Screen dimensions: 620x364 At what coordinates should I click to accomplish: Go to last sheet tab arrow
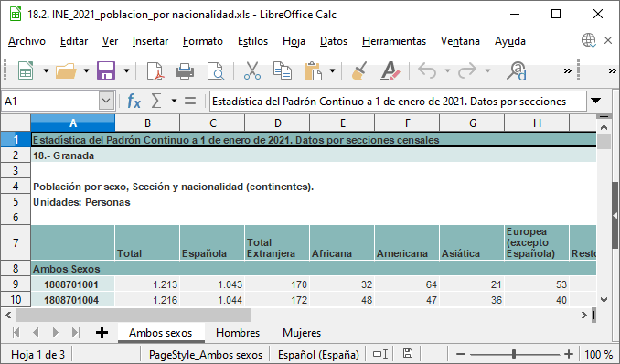[76, 333]
